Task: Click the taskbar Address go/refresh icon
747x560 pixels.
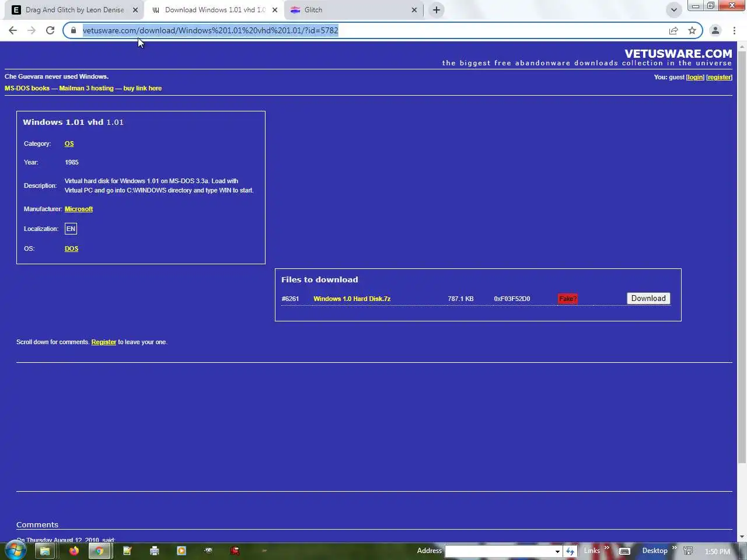Action: 570,551
